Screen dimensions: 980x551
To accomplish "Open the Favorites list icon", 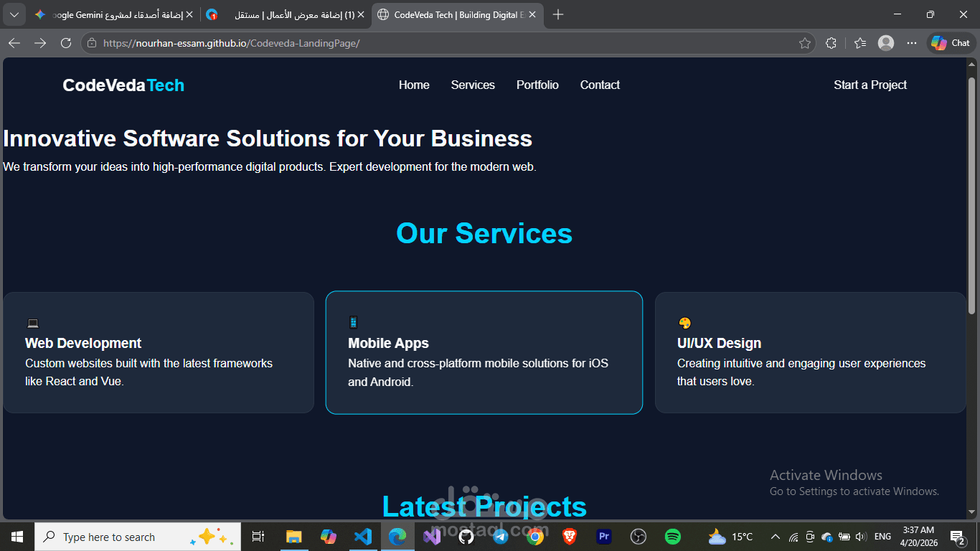I will [860, 43].
